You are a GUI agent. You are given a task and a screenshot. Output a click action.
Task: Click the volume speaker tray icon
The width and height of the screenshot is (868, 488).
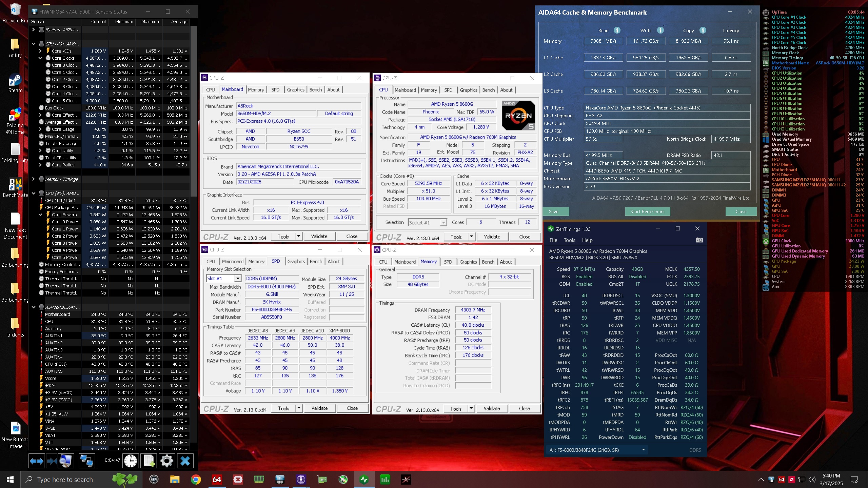point(812,479)
